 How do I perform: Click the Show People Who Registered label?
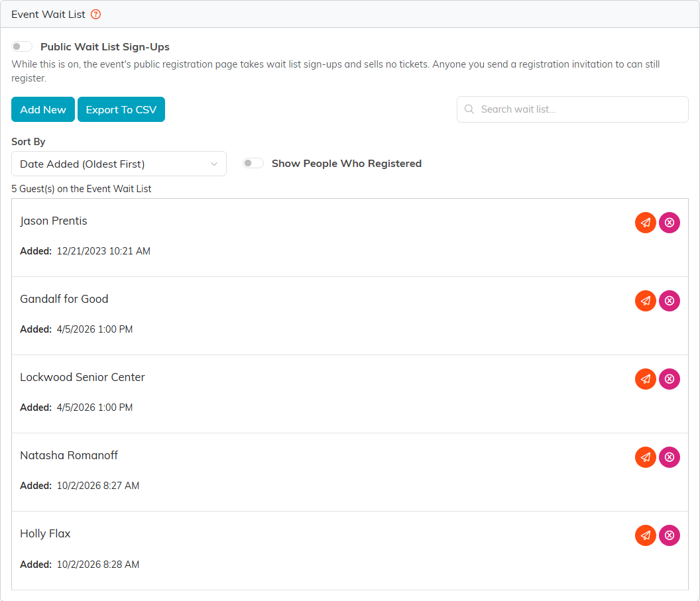click(x=347, y=163)
